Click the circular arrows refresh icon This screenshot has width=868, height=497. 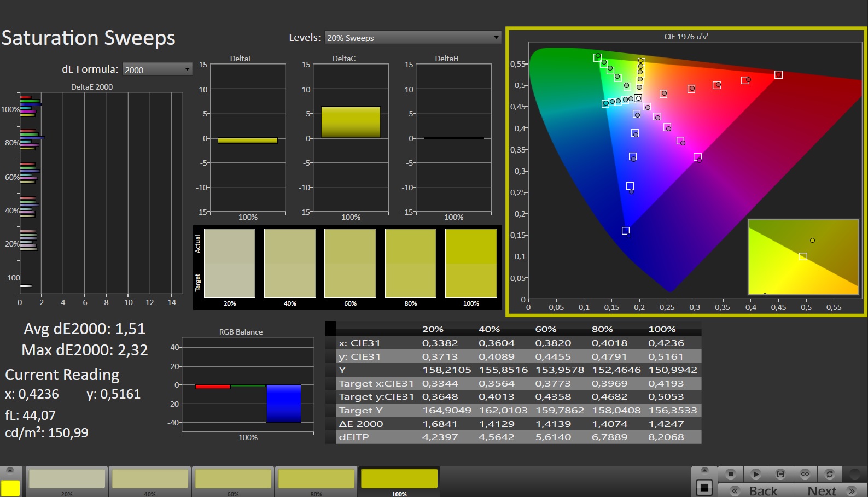pos(829,473)
